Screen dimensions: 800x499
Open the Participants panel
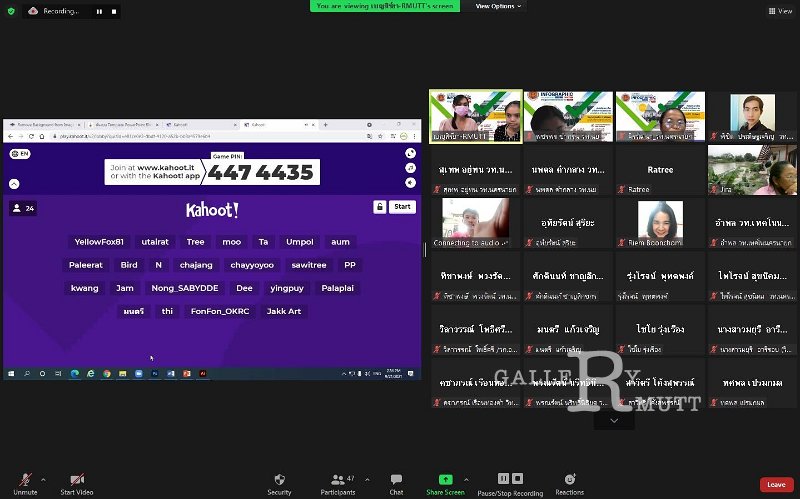[338, 484]
